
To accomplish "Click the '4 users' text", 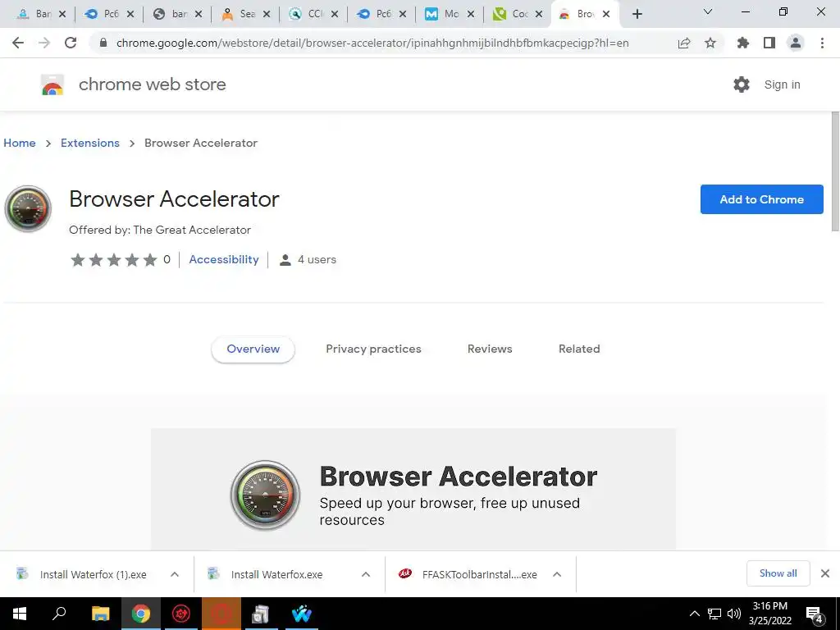I will click(x=317, y=260).
